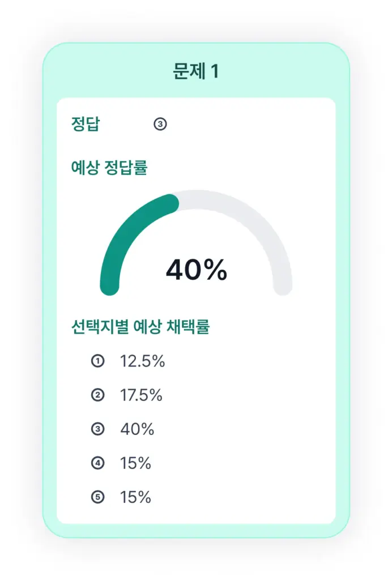Click the 12.5% rate for choice 1
This screenshot has height=580, width=392.
[x=142, y=361]
